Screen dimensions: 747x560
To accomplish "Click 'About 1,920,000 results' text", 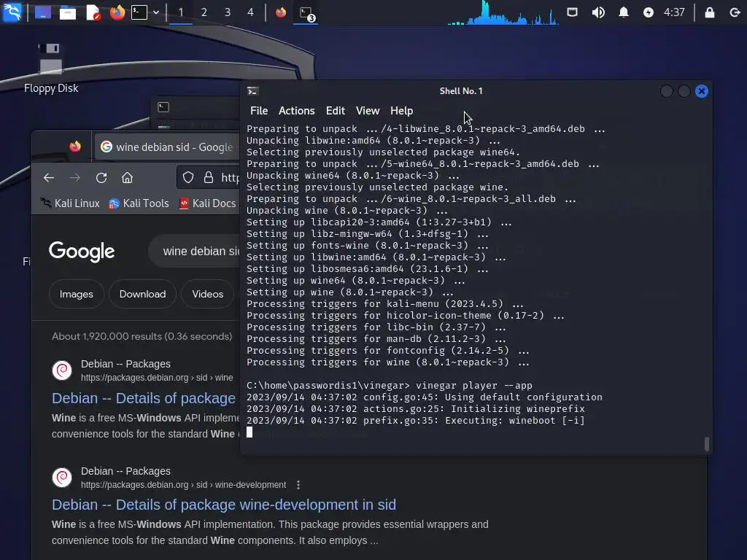I will point(142,336).
